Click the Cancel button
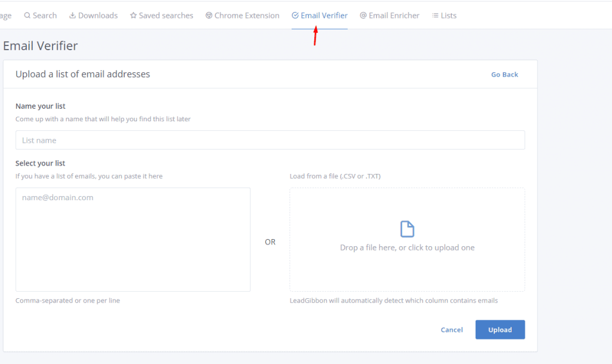 (452, 330)
